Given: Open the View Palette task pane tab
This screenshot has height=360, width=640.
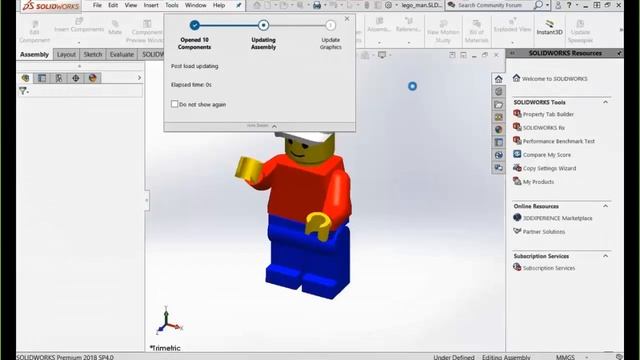Looking at the screenshot, I should click(x=498, y=117).
